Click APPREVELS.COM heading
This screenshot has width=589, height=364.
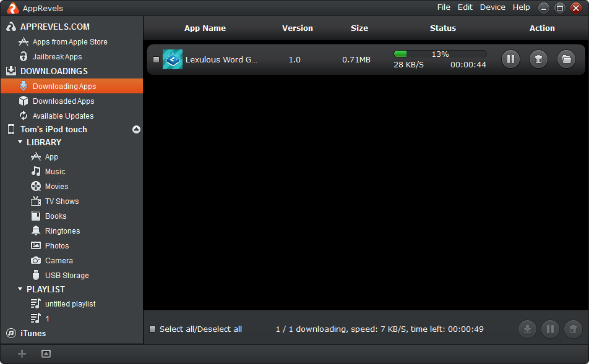pos(55,27)
